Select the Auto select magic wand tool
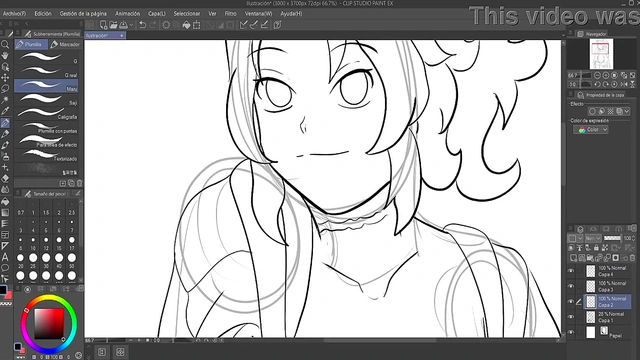640x360 pixels. (5, 100)
